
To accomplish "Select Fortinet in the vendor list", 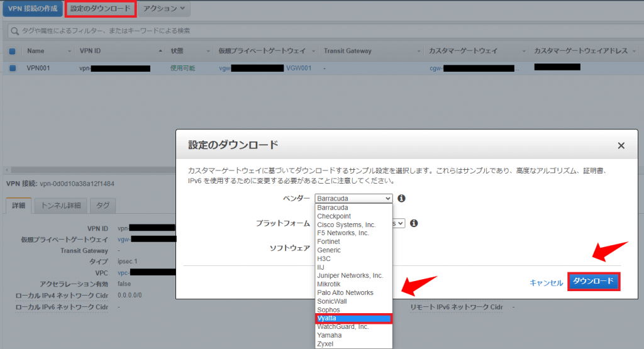I will coord(353,242).
